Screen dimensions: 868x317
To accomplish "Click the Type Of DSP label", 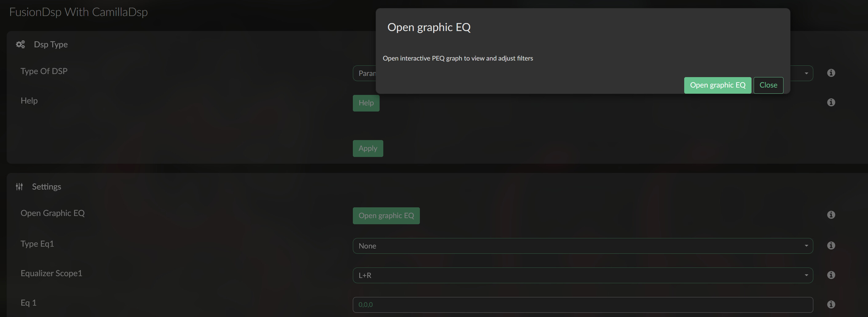I will [44, 71].
